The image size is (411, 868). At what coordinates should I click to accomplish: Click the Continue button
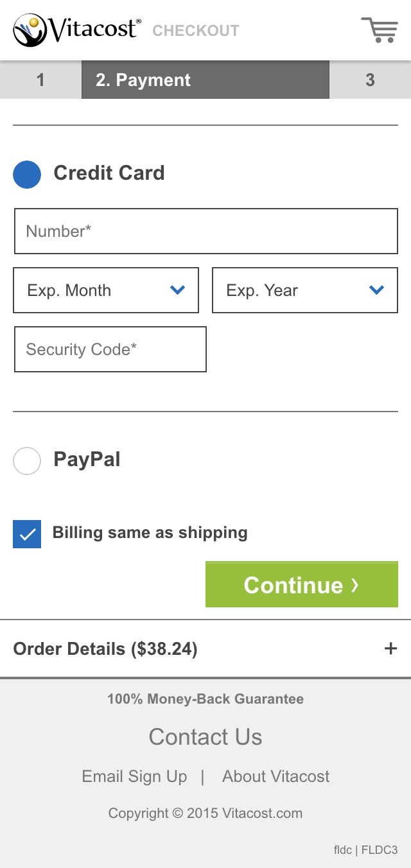[302, 585]
